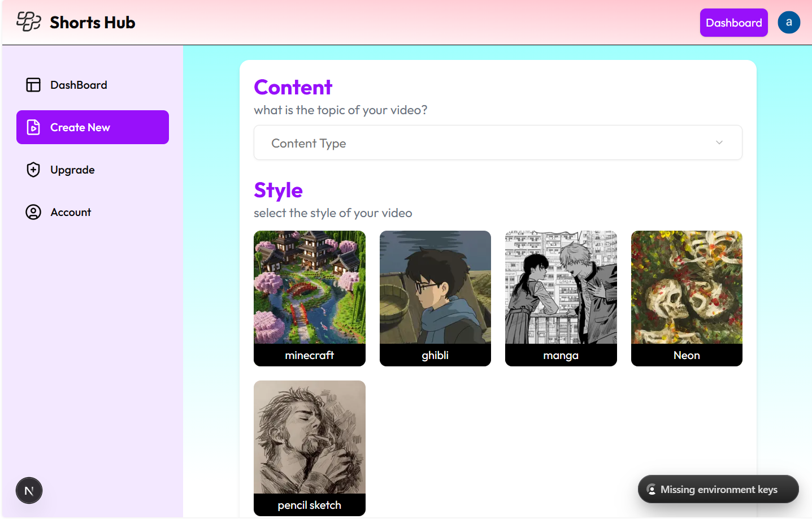Screen dimensions: 812x519
Task: Click the Shorts Hub title text
Action: click(93, 23)
